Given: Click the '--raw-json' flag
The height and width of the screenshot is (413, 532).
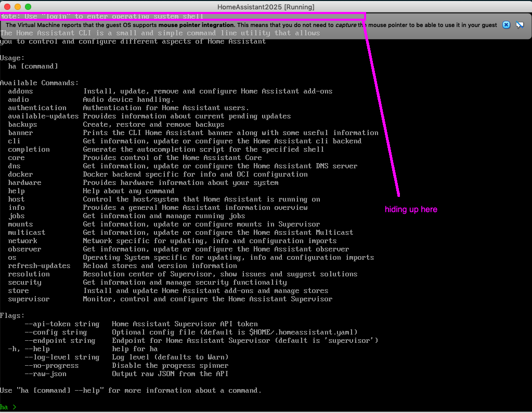Looking at the screenshot, I should 45,374.
